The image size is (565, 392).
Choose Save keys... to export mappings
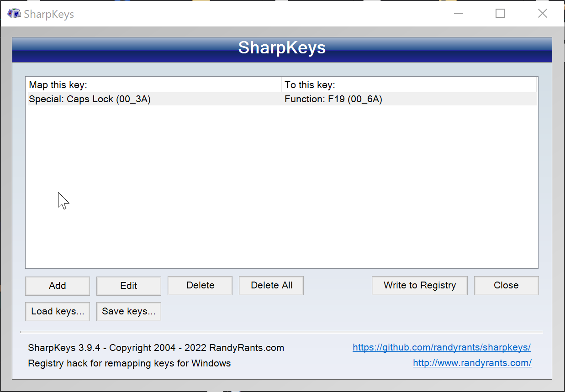click(128, 312)
